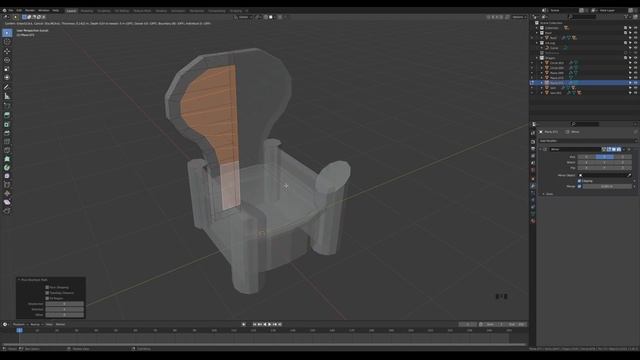This screenshot has width=640, height=360.
Task: Toggle the Merge checkbox in Mirror modifier
Action: [x=580, y=186]
